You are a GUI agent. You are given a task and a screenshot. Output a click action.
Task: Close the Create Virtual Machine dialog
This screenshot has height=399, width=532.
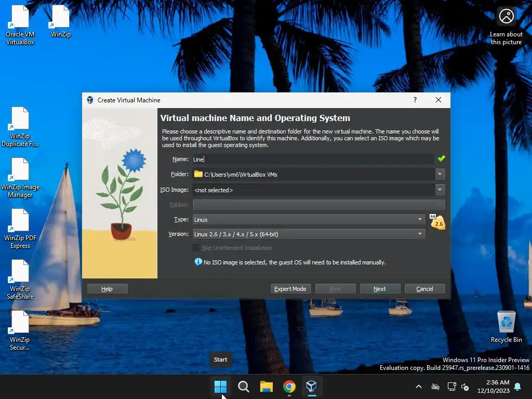click(x=438, y=100)
